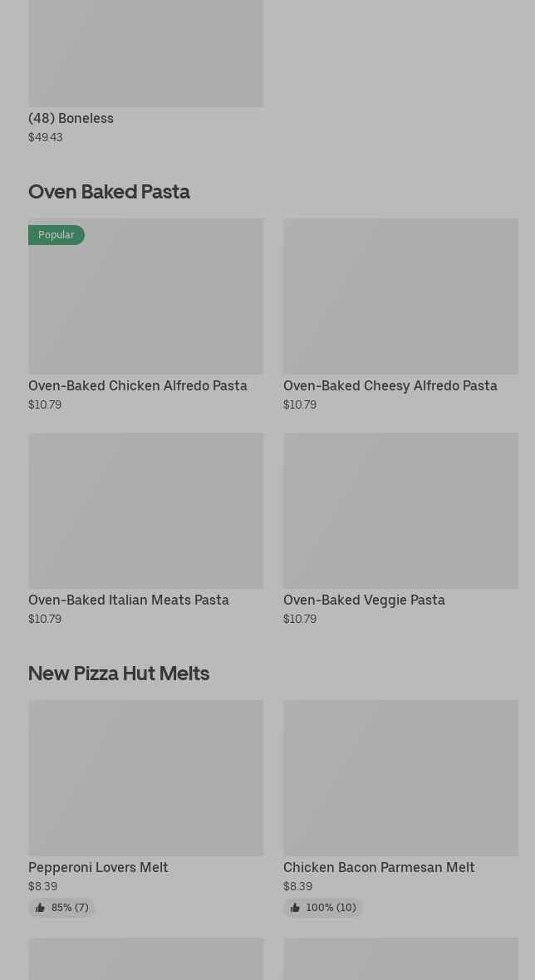Click the (48) Boneless item image
Viewport: 535px width, 980px height.
pyautogui.click(x=145, y=52)
